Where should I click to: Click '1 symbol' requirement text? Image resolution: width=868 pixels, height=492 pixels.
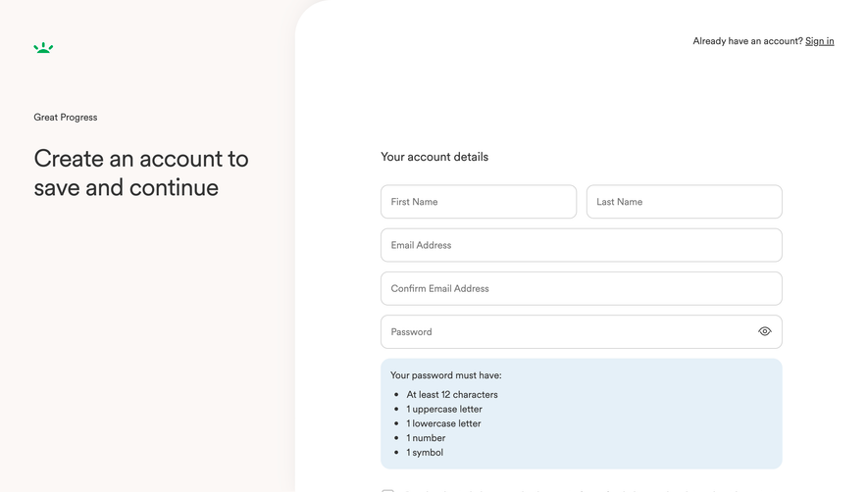click(x=425, y=452)
